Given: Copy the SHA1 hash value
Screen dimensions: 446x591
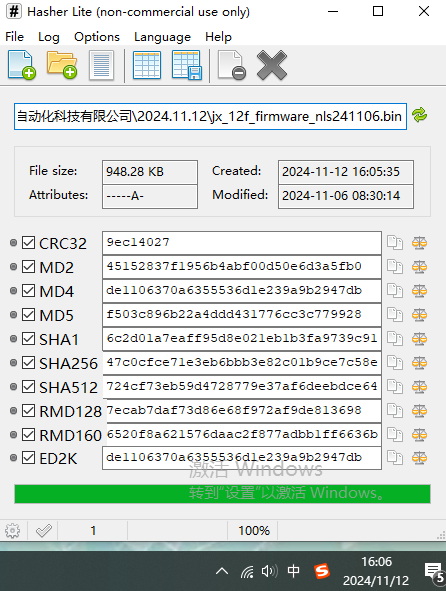Looking at the screenshot, I should pos(395,339).
